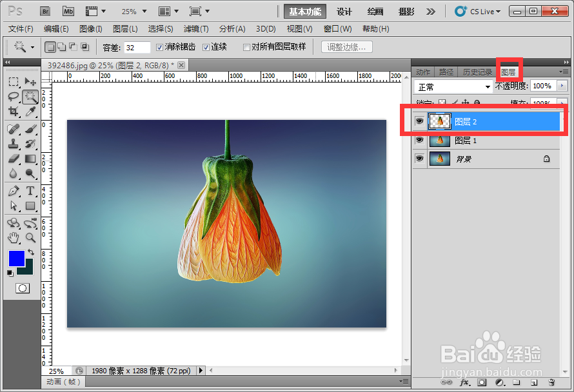Select the Crop tool
574x392 pixels.
[14, 112]
